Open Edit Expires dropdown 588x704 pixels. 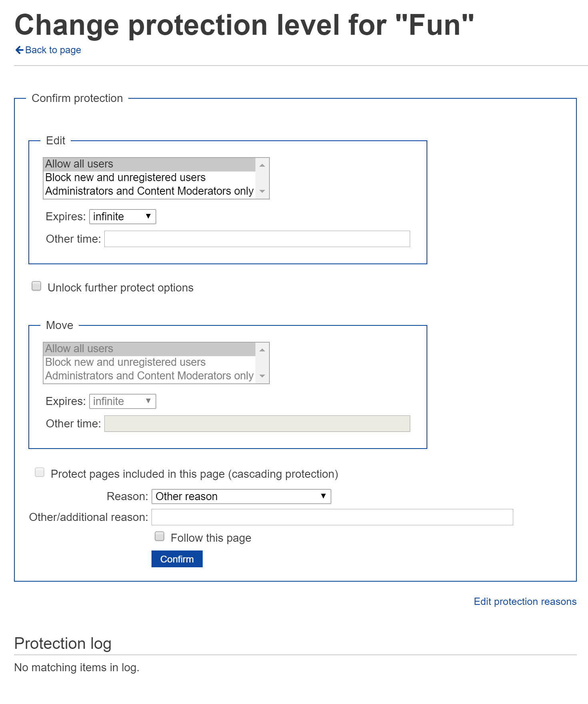[x=122, y=217]
